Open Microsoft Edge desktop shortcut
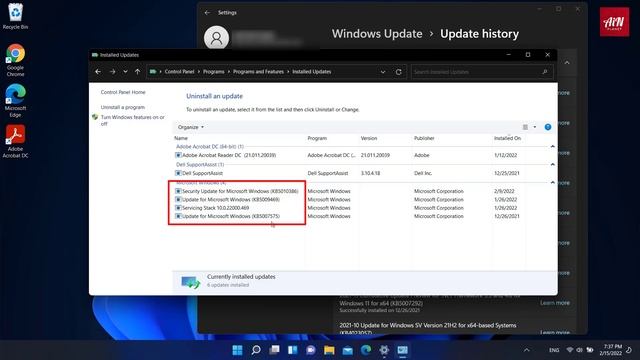 15,101
